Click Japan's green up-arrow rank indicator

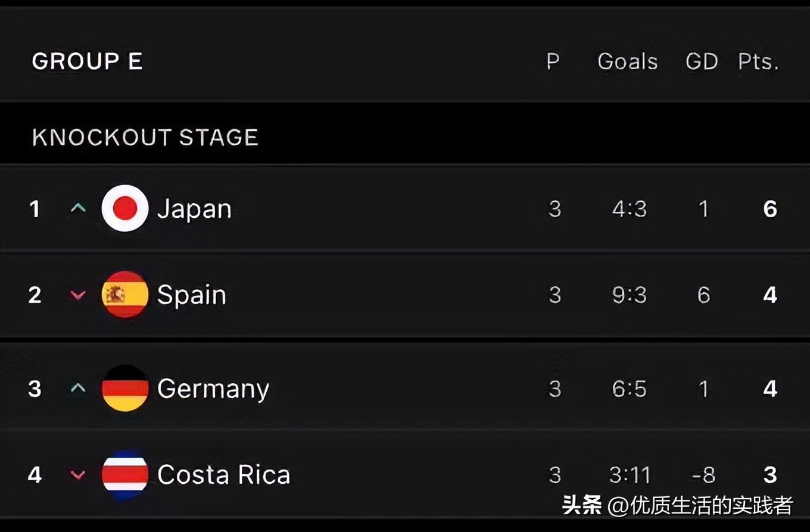[78, 209]
